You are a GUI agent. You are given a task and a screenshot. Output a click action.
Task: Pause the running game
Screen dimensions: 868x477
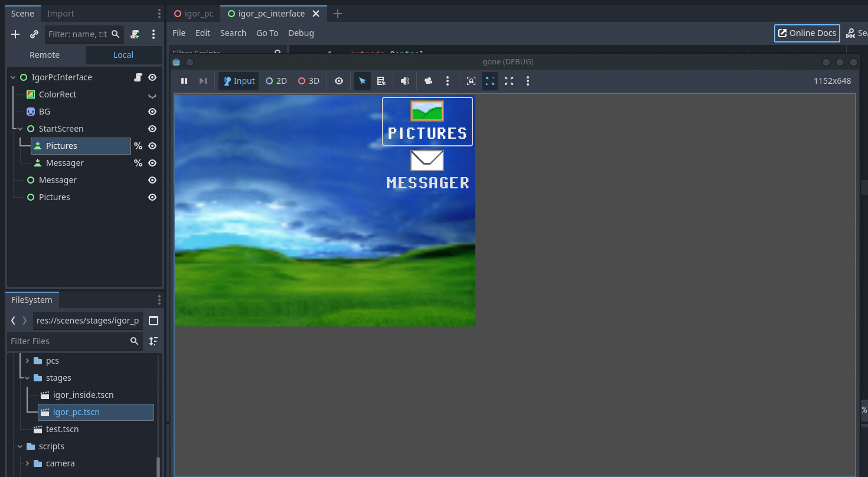tap(184, 81)
